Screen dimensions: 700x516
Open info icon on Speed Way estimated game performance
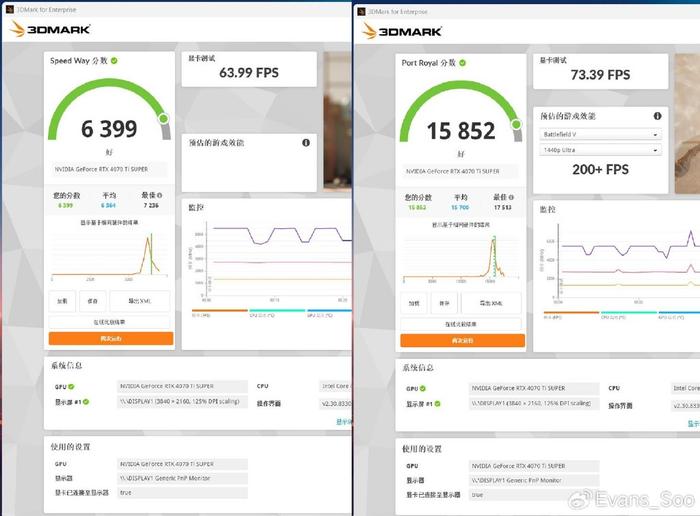coord(306,142)
